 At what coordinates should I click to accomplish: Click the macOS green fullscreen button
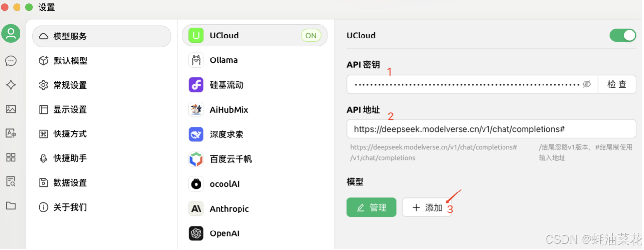(29, 8)
